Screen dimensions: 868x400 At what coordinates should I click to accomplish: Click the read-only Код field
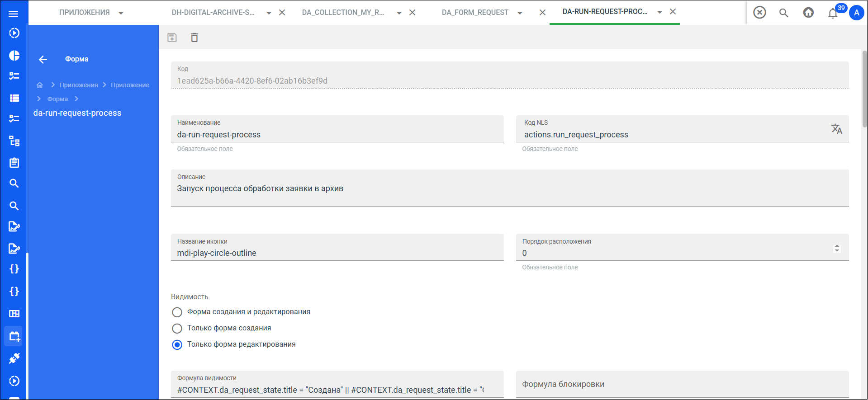point(510,75)
